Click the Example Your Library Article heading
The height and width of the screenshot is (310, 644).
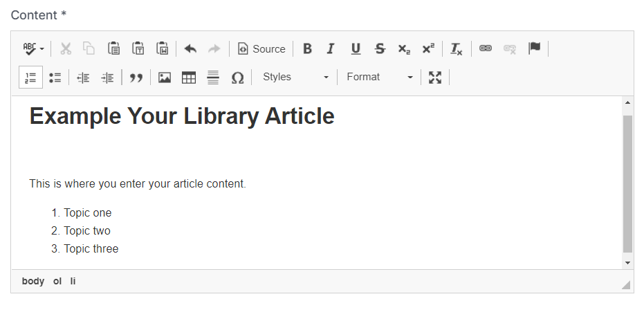[182, 116]
